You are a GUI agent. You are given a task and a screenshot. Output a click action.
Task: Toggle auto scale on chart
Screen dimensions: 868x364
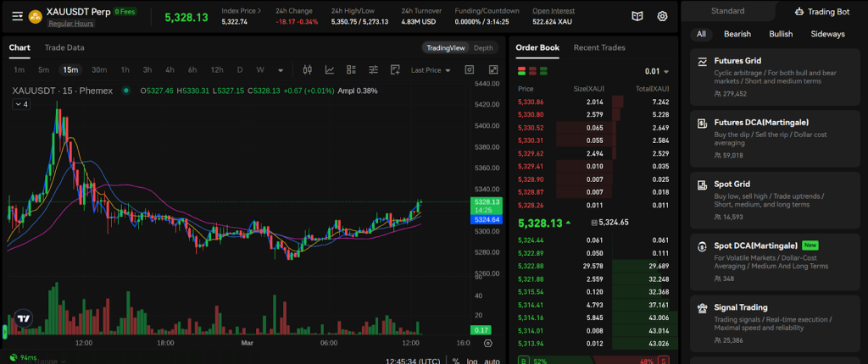(492, 361)
